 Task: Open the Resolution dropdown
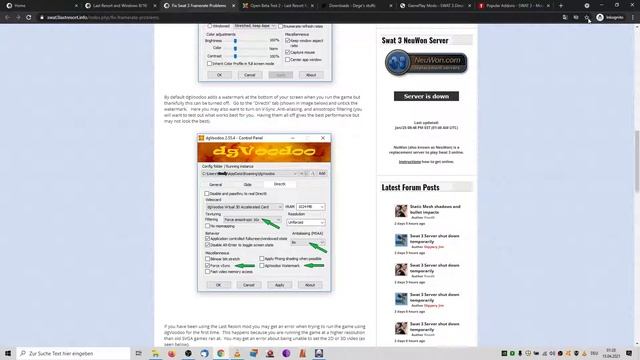coord(306,222)
